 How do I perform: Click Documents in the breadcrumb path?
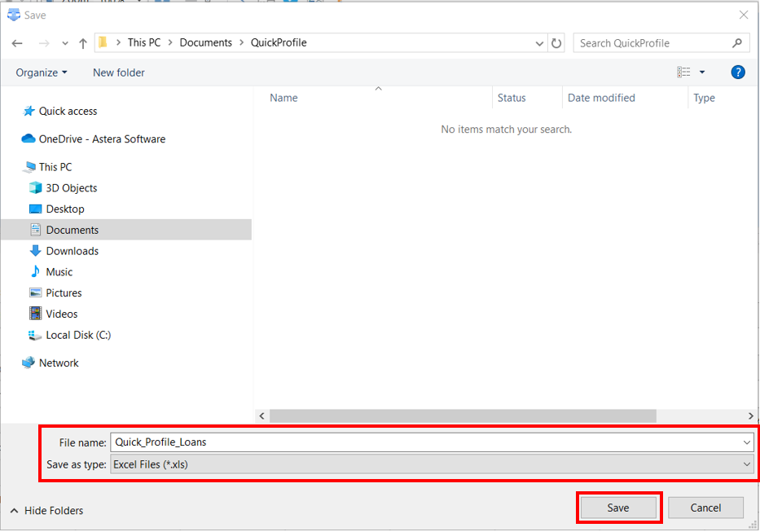pyautogui.click(x=205, y=43)
